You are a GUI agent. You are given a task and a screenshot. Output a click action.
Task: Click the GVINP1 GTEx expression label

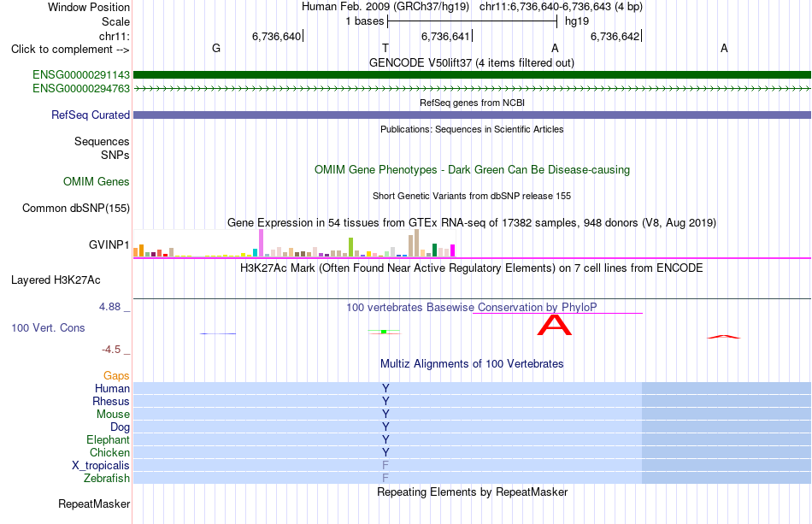pyautogui.click(x=109, y=244)
